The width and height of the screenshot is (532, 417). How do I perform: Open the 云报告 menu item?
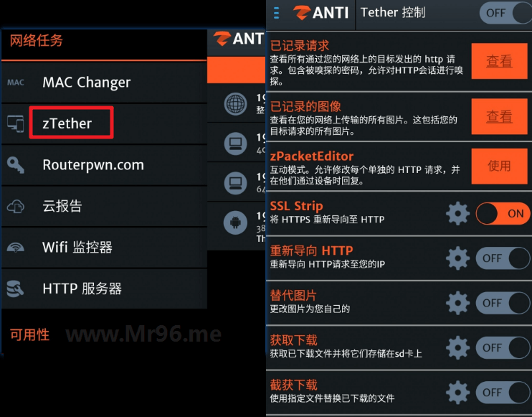104,206
